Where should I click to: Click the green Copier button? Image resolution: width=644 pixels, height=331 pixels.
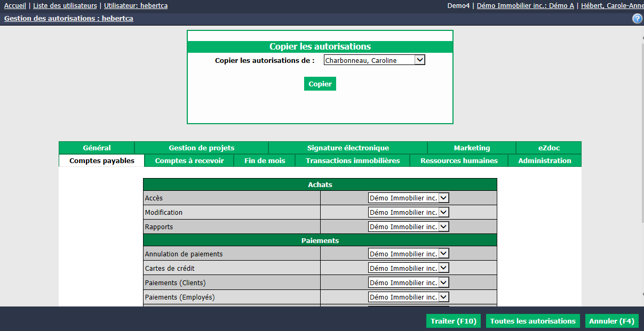pos(320,84)
